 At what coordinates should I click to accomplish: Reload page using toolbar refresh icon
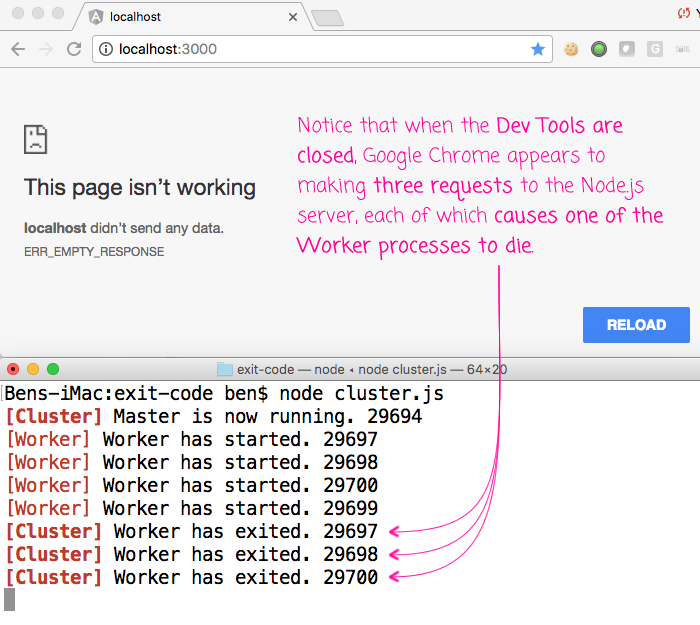(74, 49)
